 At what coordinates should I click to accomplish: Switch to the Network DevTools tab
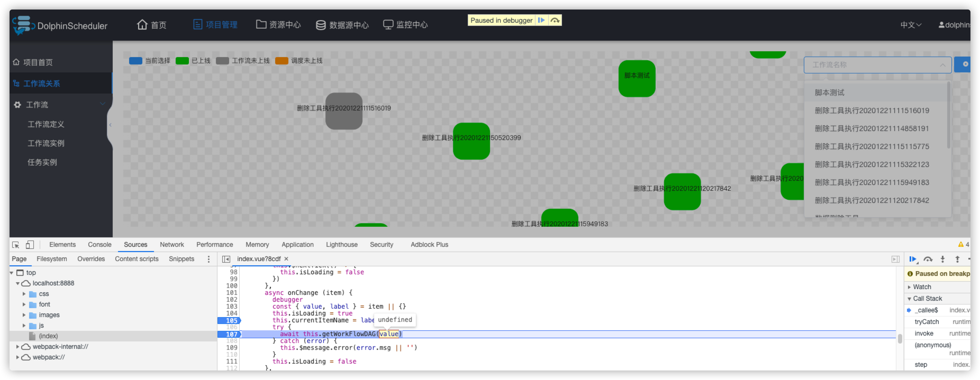tap(171, 245)
